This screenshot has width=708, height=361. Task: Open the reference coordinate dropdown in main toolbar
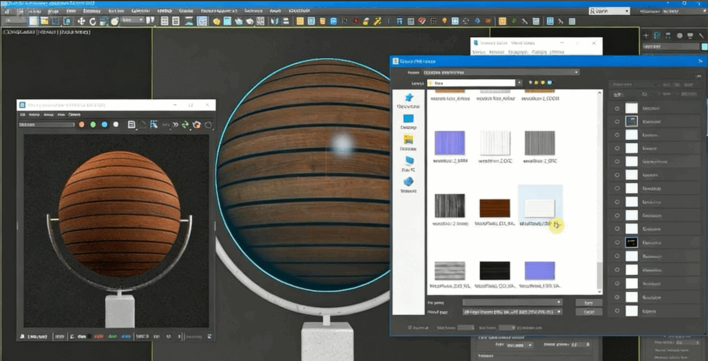(x=133, y=20)
